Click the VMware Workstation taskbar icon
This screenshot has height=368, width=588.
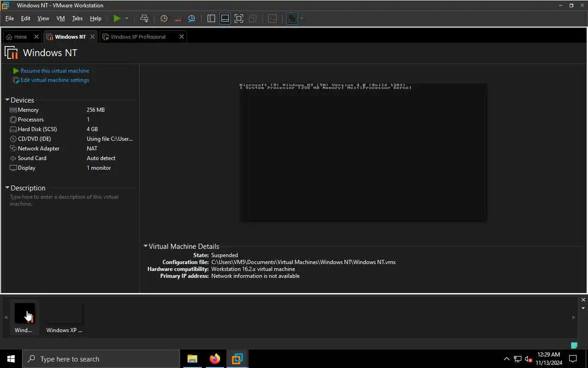(237, 359)
